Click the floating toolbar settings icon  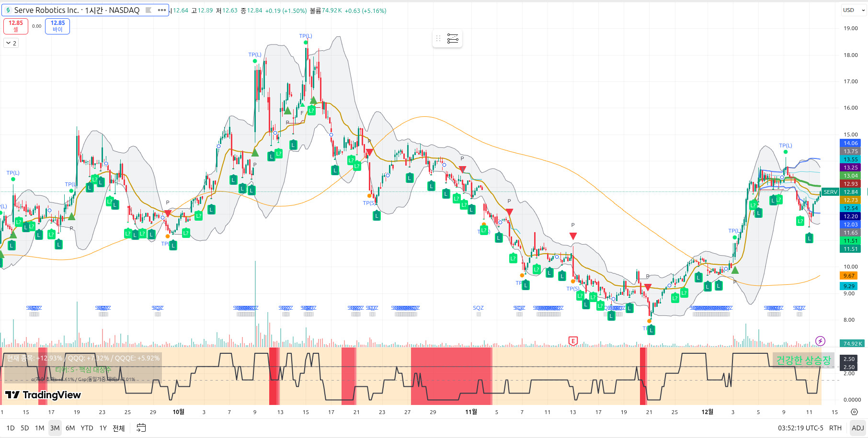pos(453,38)
